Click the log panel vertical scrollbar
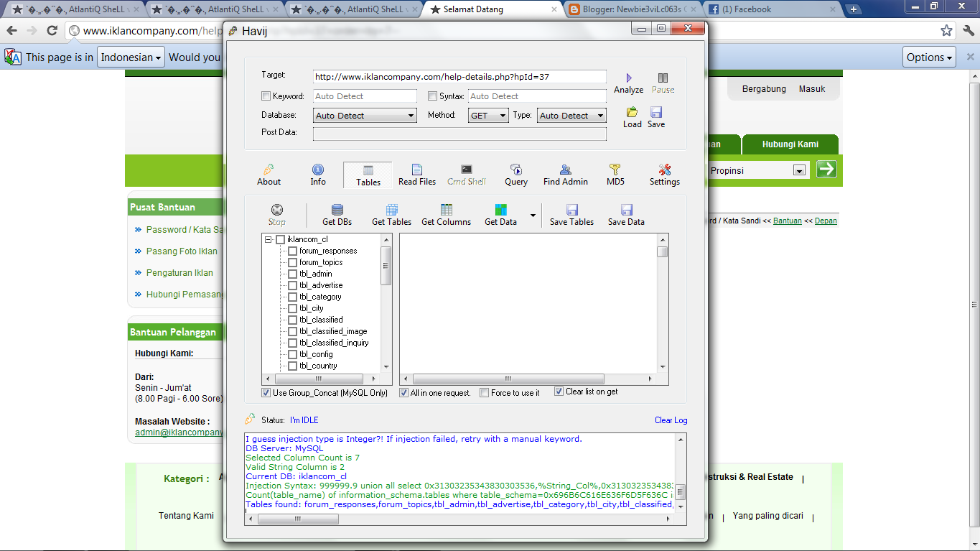The image size is (980, 551). pos(681,474)
